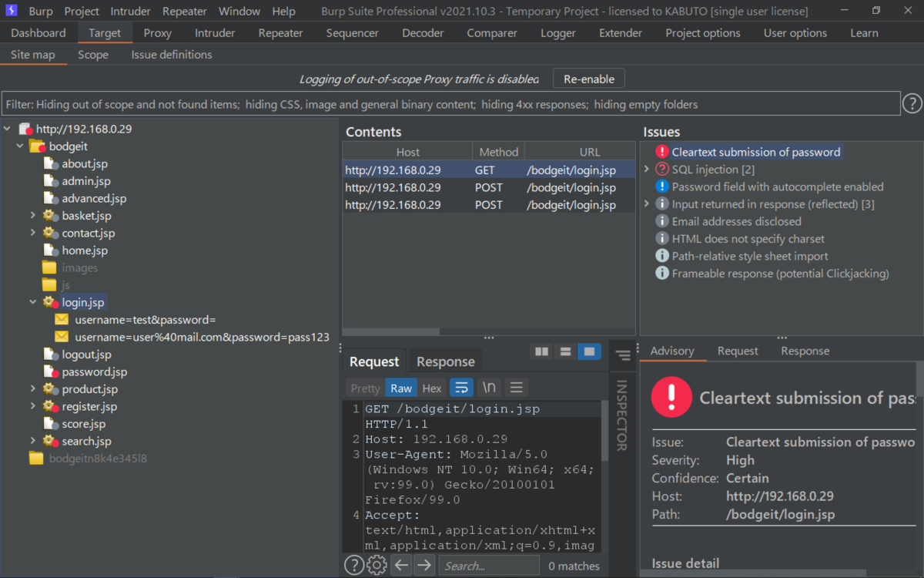924x578 pixels.
Task: Click the Frameable response info icon
Action: click(661, 274)
